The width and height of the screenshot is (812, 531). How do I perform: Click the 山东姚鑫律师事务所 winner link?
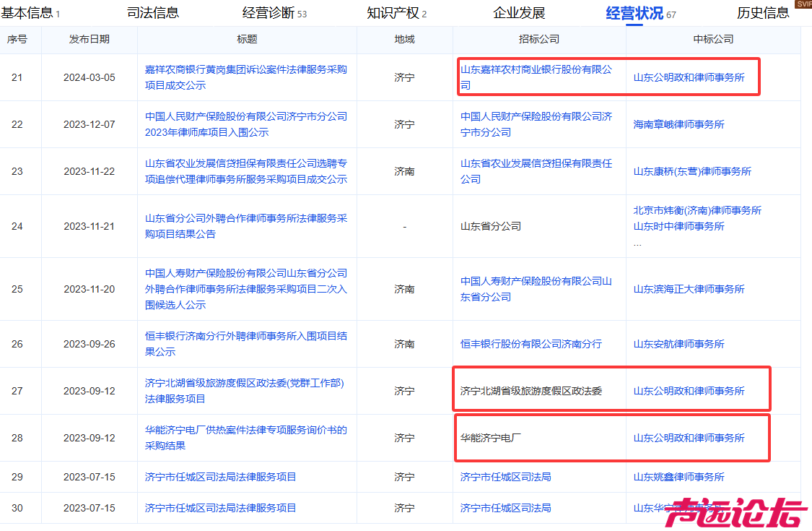coord(678,477)
